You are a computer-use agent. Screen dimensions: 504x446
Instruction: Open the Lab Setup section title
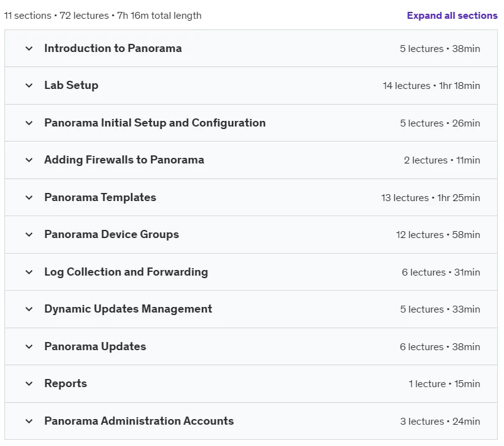[71, 85]
